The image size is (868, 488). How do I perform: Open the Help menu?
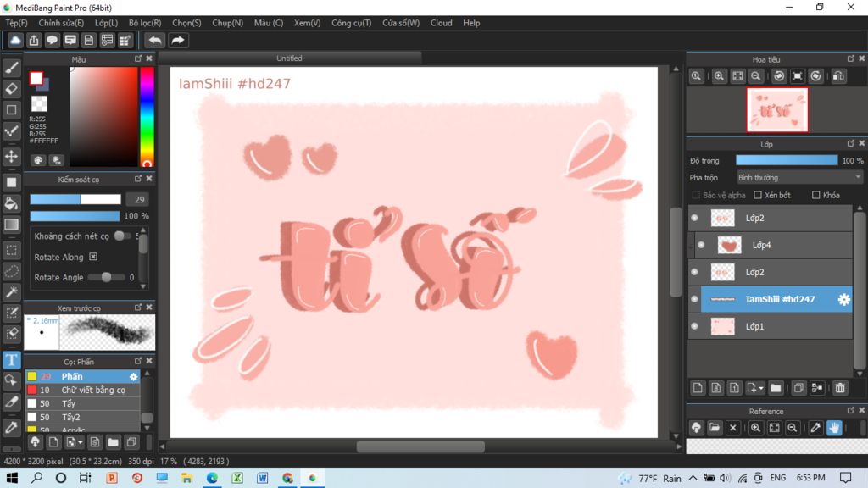(471, 23)
